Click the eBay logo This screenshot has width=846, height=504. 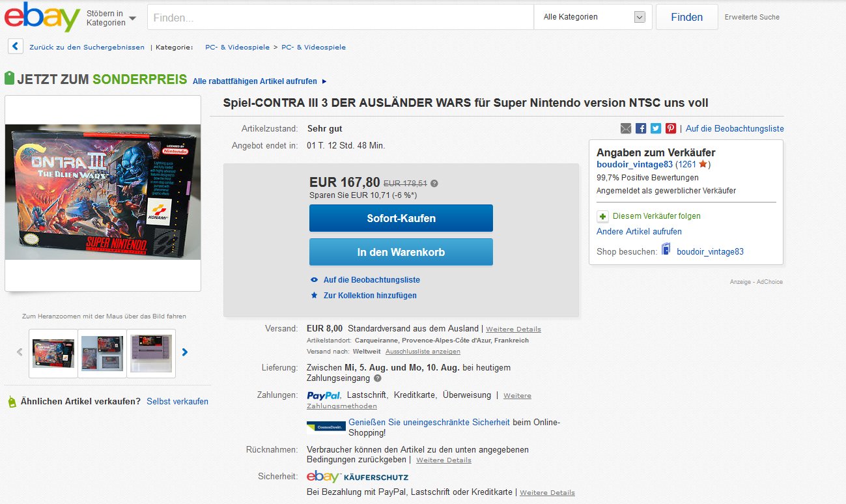(42, 17)
